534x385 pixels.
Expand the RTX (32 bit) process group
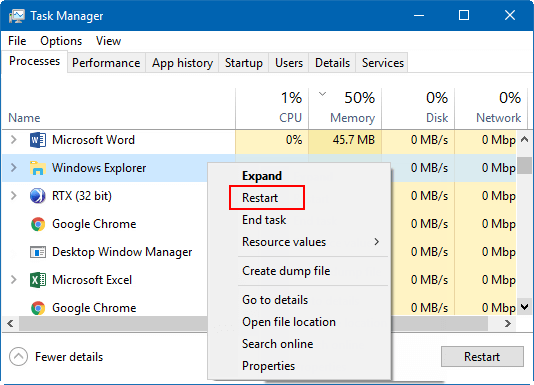[14, 196]
